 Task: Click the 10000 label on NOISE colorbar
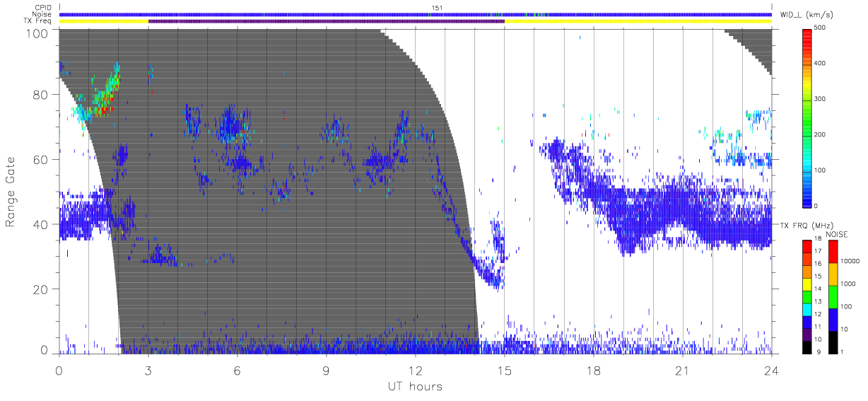pos(850,261)
